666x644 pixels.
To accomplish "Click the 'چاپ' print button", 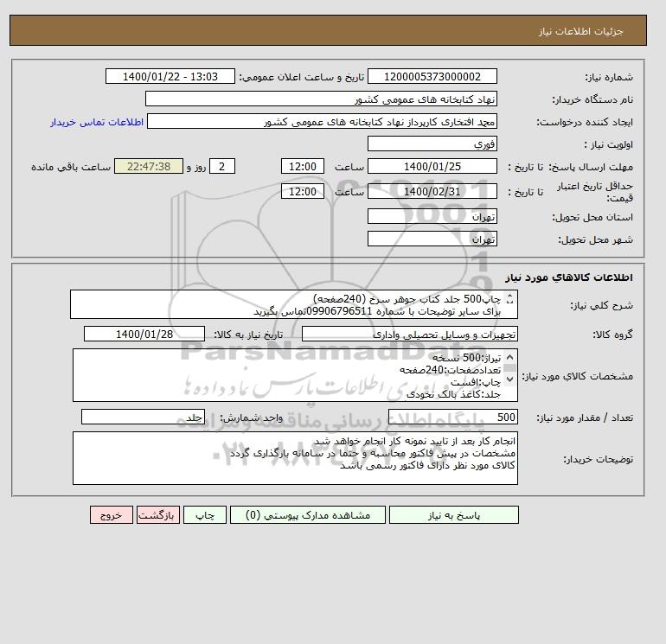I will coord(205,515).
